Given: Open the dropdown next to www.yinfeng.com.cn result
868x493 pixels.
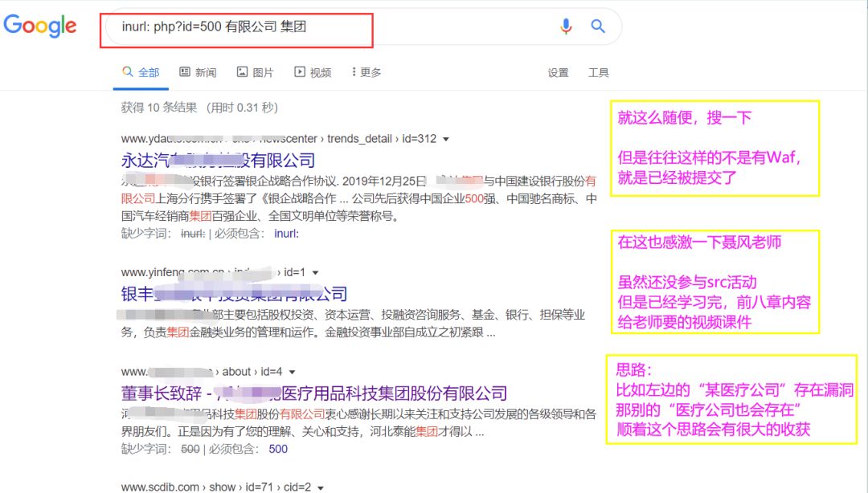Looking at the screenshot, I should (315, 272).
